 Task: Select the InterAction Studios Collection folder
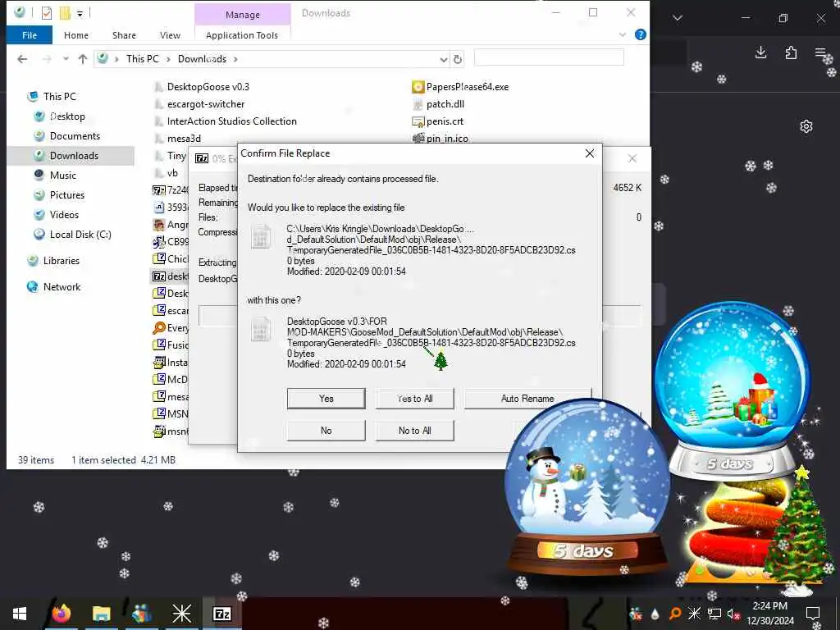coord(231,121)
